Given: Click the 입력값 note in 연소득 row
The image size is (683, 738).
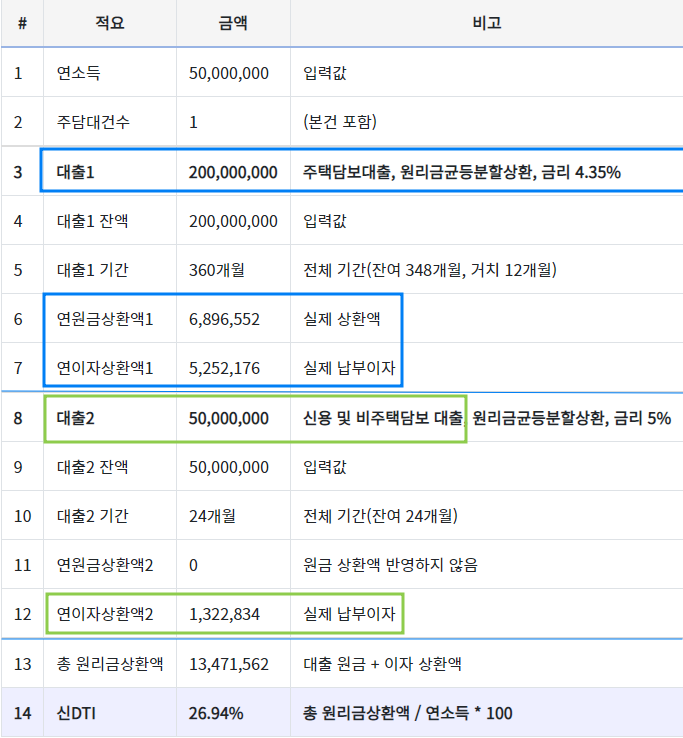Looking at the screenshot, I should pyautogui.click(x=325, y=73).
